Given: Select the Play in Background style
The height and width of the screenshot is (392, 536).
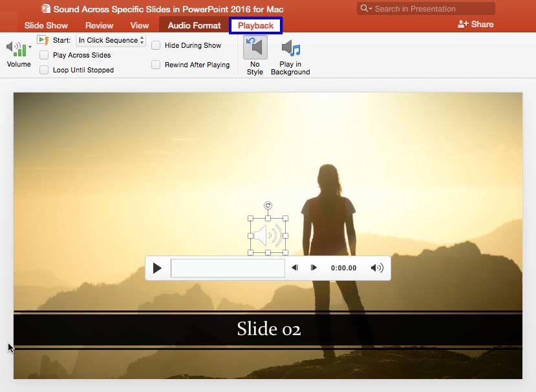Looking at the screenshot, I should 290,55.
